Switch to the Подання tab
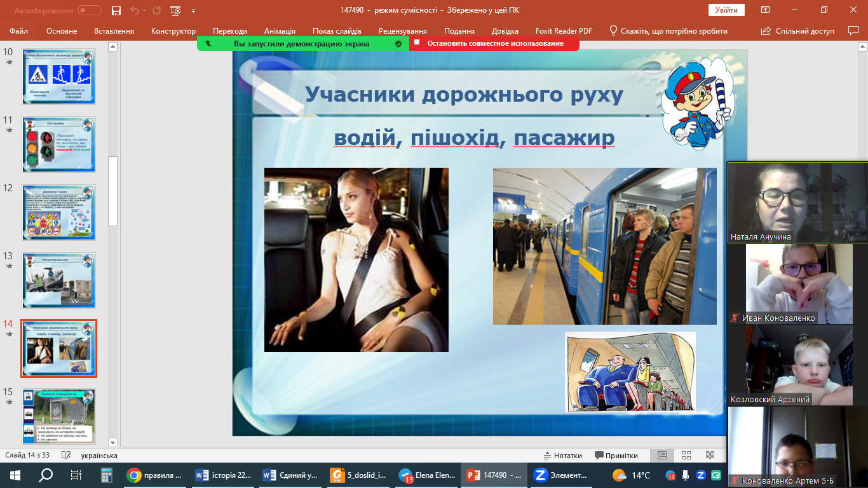Image resolution: width=868 pixels, height=488 pixels. coord(459,30)
